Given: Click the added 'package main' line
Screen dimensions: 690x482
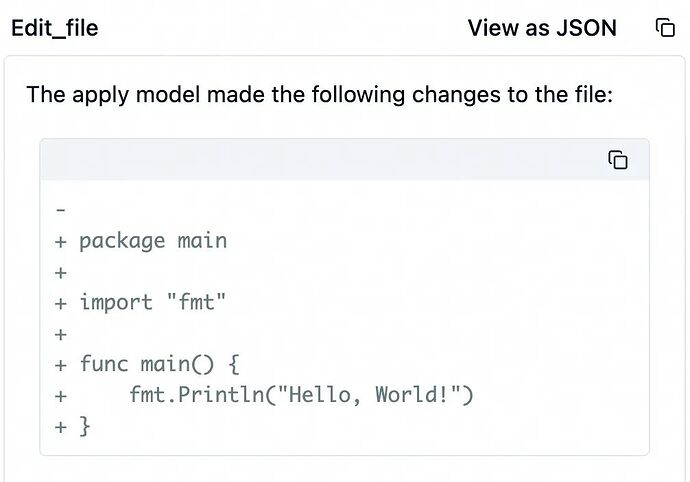Looking at the screenshot, I should pyautogui.click(x=152, y=241).
